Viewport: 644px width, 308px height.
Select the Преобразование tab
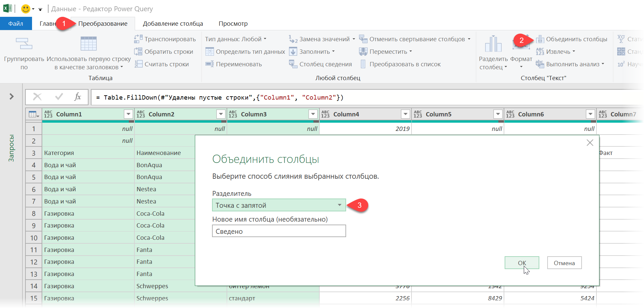coord(103,23)
